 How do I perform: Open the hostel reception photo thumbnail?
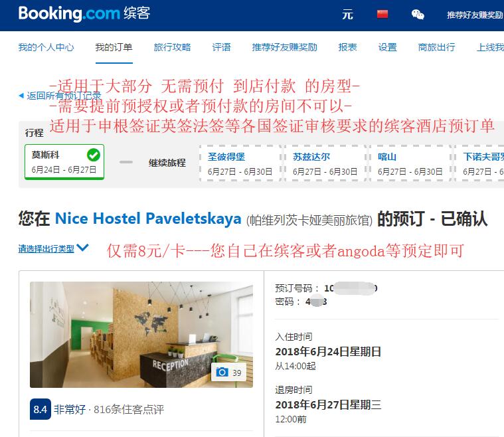141,335
